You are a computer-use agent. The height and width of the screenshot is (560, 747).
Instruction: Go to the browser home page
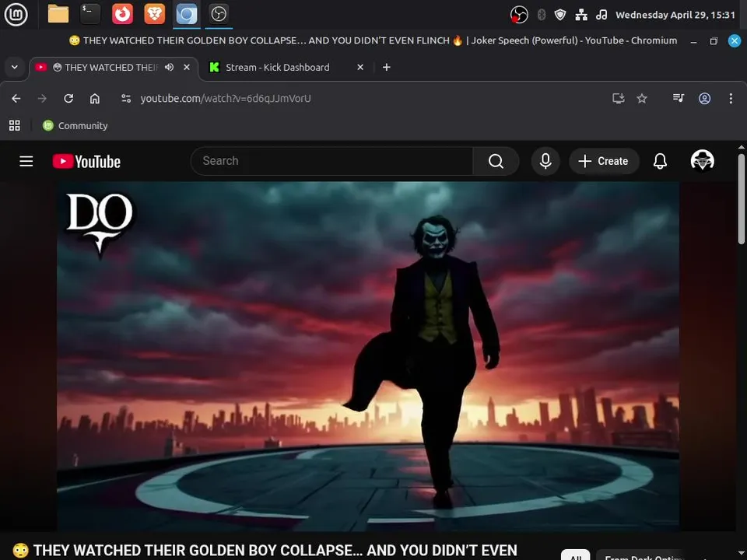tap(95, 98)
